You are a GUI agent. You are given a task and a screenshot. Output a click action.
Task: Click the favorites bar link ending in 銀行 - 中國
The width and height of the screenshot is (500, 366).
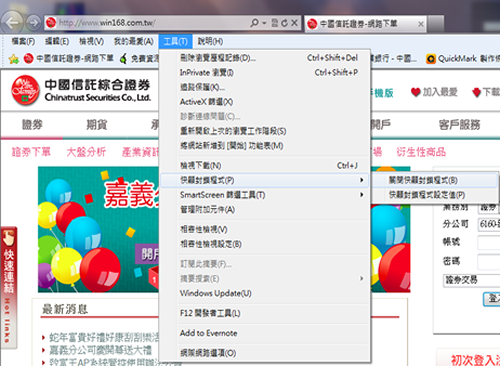coord(394,58)
